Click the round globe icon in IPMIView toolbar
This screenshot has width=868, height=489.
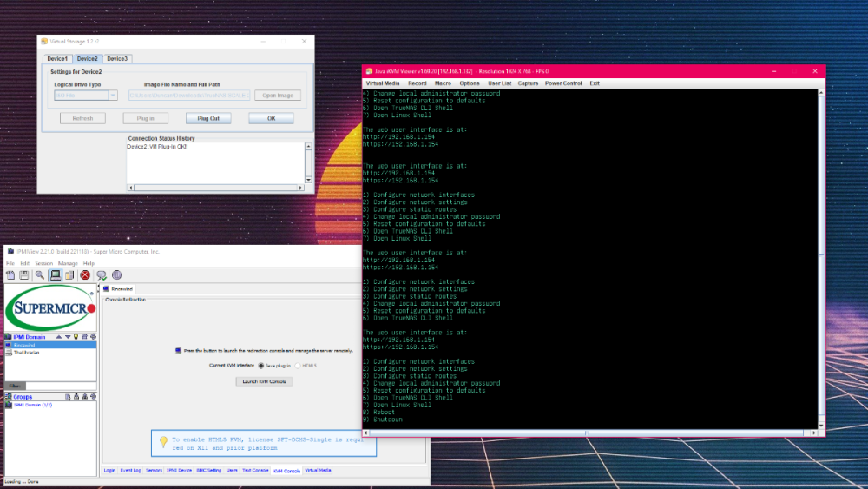tap(116, 275)
